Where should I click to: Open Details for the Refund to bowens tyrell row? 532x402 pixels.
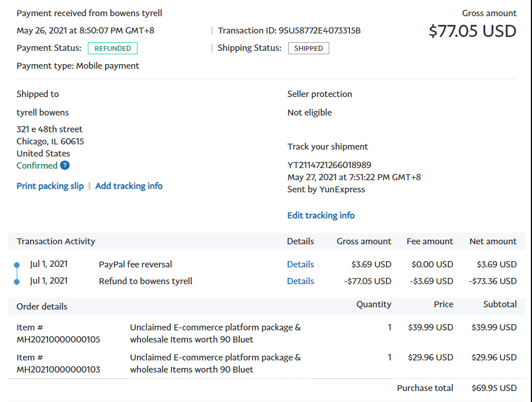click(x=300, y=281)
